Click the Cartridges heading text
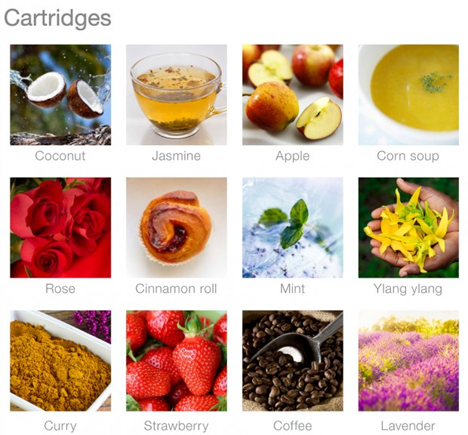The width and height of the screenshot is (468, 435). pos(57,18)
